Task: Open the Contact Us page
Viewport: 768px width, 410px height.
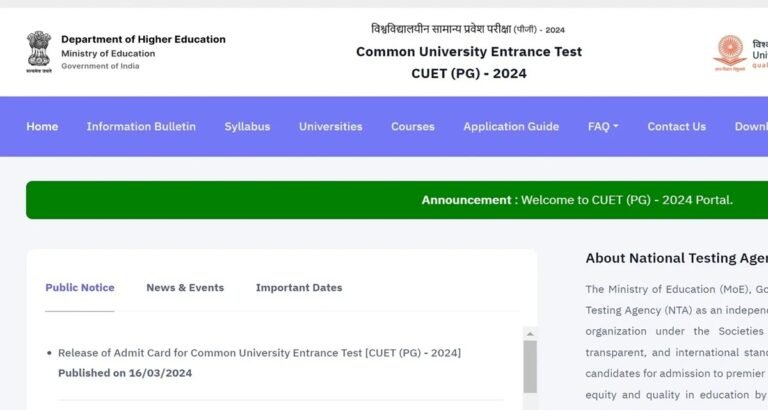Action: (677, 126)
